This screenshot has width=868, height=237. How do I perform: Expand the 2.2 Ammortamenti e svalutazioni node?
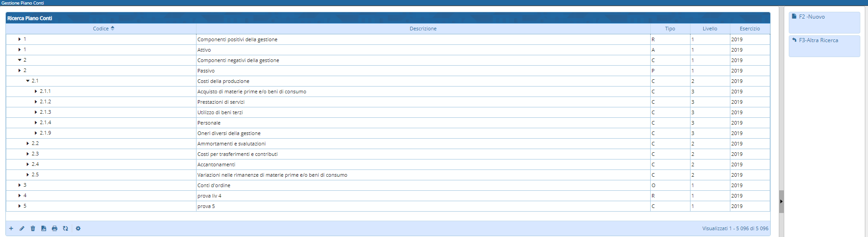coord(28,144)
